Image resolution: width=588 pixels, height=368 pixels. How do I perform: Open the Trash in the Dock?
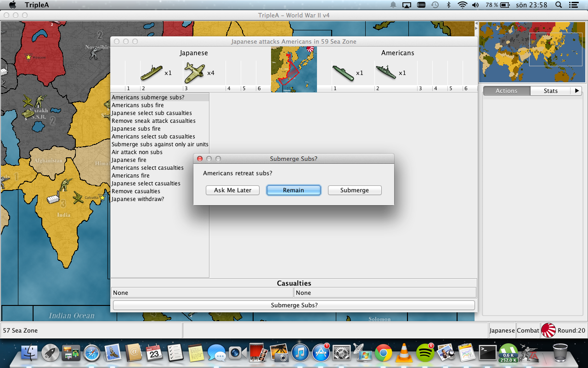coord(560,353)
